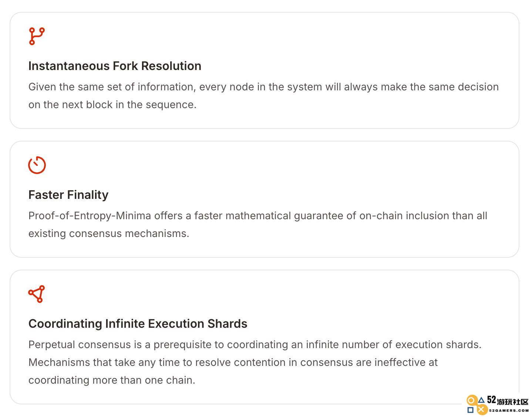Select the Instantaneous Fork Resolution heading
Viewport: 532px width, 417px height.
(x=115, y=66)
